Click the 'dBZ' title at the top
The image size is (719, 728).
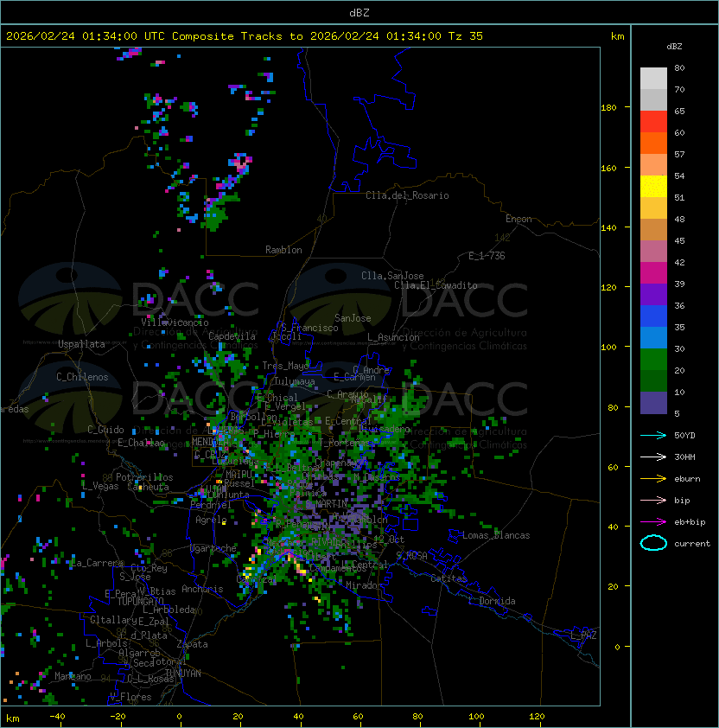tap(359, 12)
